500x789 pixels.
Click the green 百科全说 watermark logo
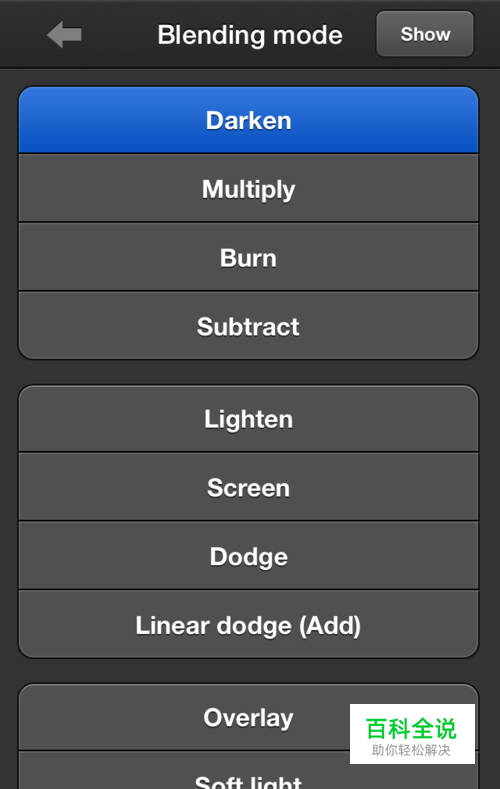[411, 729]
